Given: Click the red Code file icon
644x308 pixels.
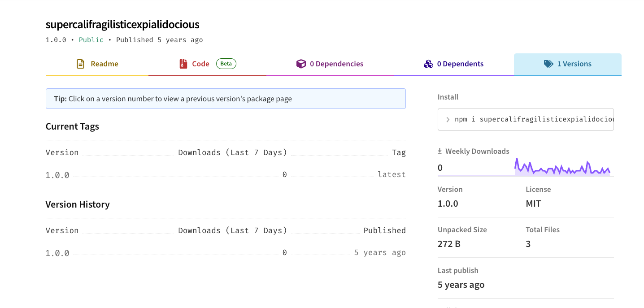Looking at the screenshot, I should [183, 64].
